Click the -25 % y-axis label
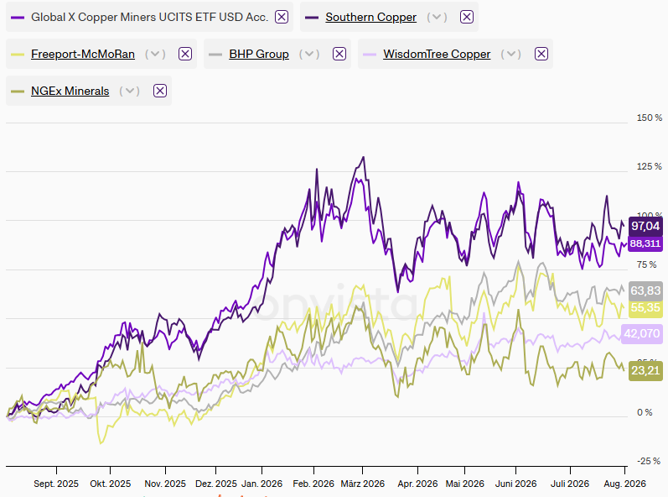The width and height of the screenshot is (668, 497). tap(648, 461)
